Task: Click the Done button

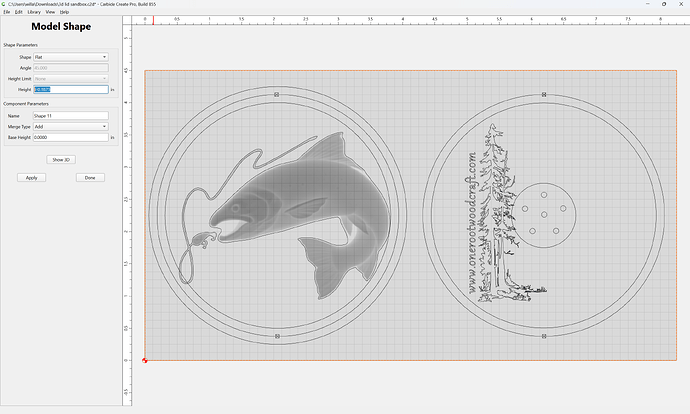Action: click(x=90, y=178)
